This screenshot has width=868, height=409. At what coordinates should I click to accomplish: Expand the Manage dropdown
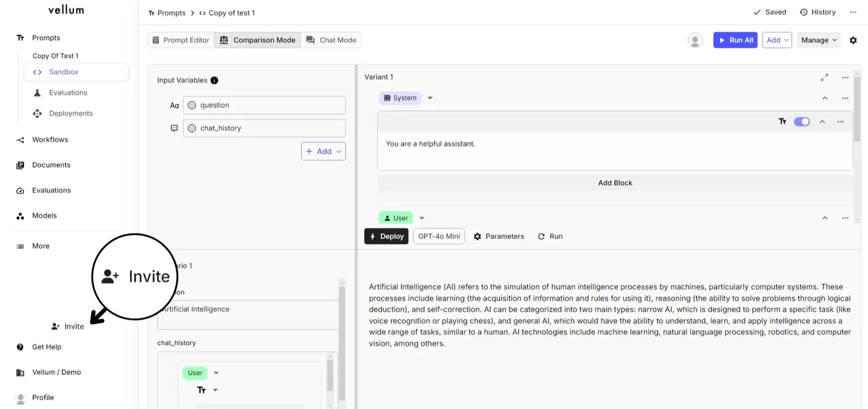coord(819,40)
